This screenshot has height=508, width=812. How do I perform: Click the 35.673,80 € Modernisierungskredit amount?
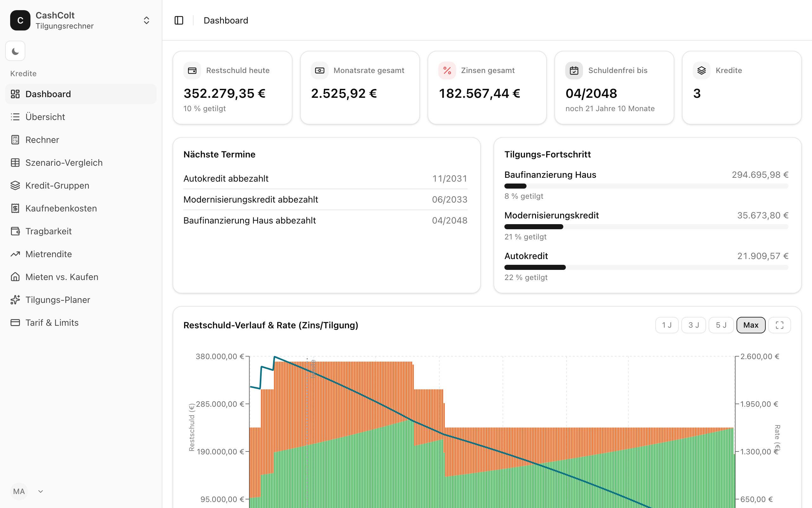[x=763, y=215]
